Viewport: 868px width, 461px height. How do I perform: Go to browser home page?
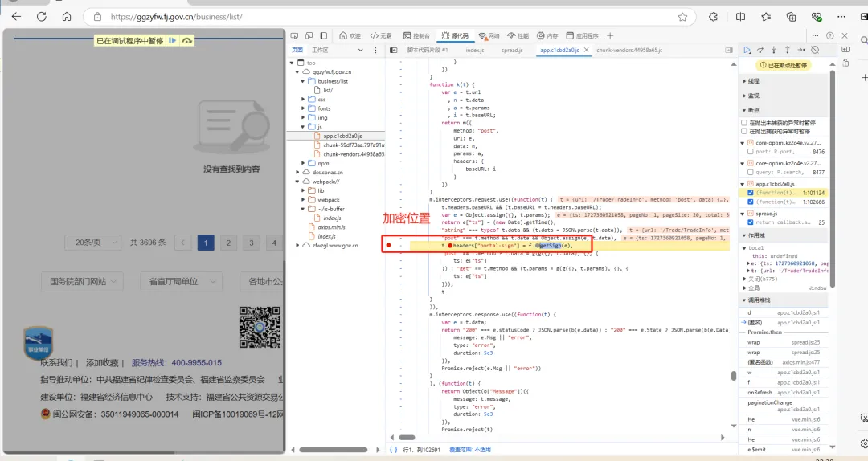(x=67, y=17)
